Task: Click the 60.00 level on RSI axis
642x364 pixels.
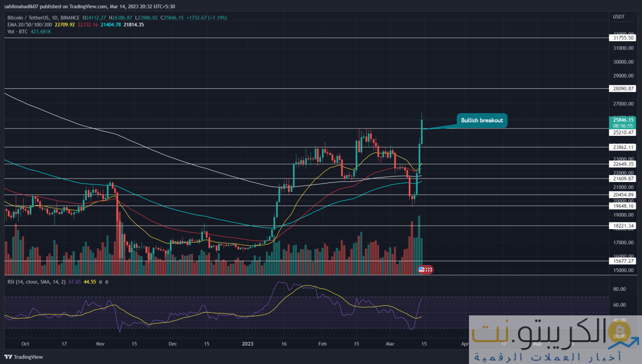Action: click(x=618, y=305)
